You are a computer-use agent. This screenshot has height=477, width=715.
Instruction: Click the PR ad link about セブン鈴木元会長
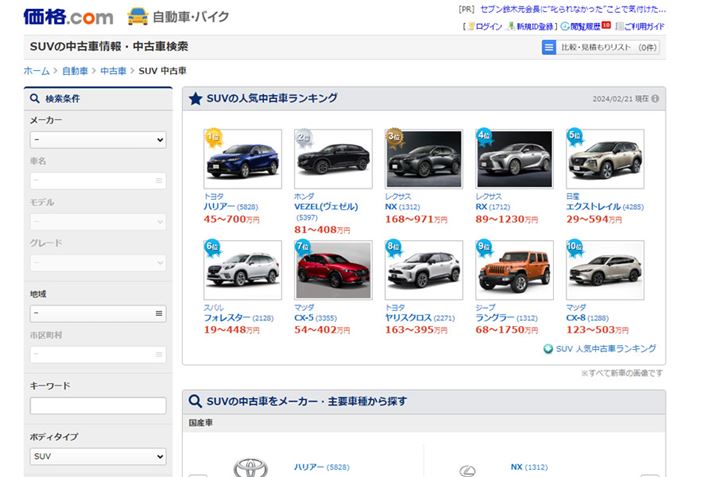[573, 9]
